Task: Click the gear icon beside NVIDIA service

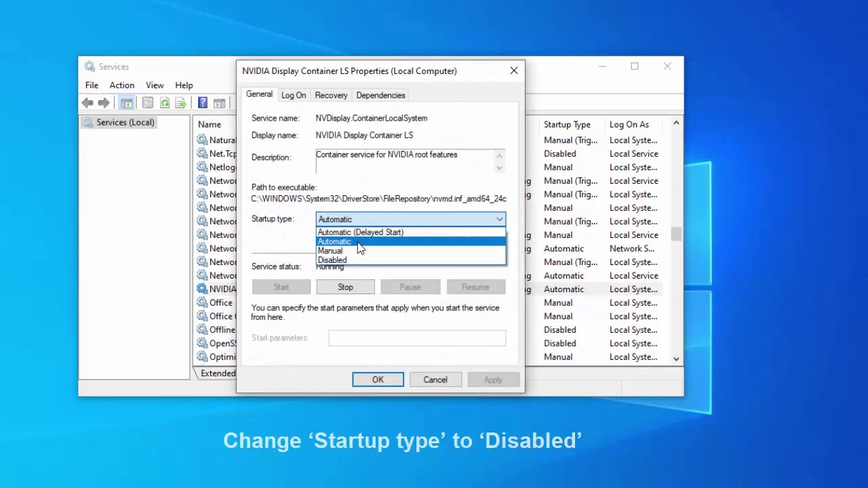Action: [x=202, y=289]
